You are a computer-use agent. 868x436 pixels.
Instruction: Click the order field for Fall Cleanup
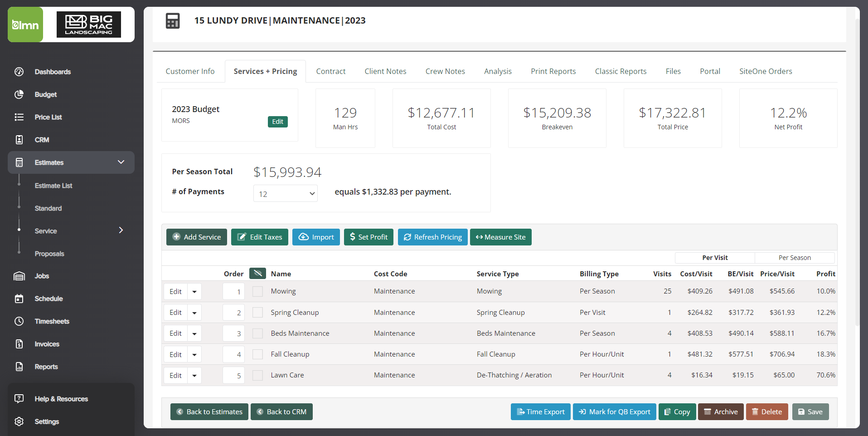click(x=233, y=354)
